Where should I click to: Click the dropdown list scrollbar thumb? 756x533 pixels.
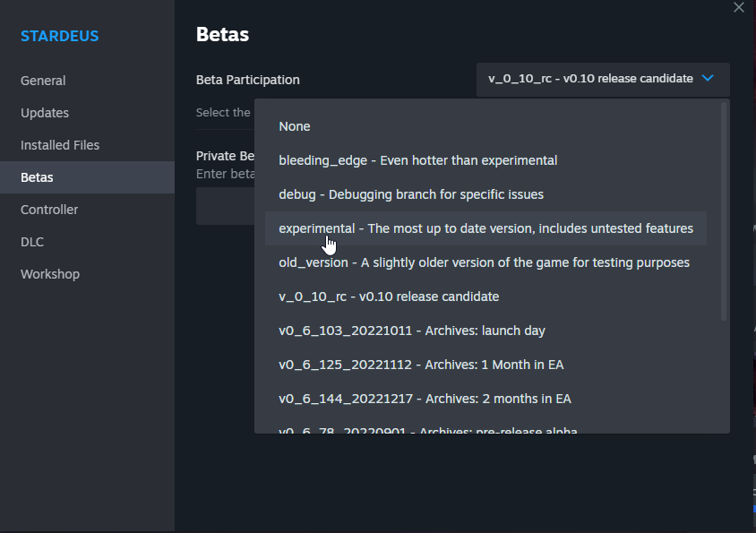723,211
